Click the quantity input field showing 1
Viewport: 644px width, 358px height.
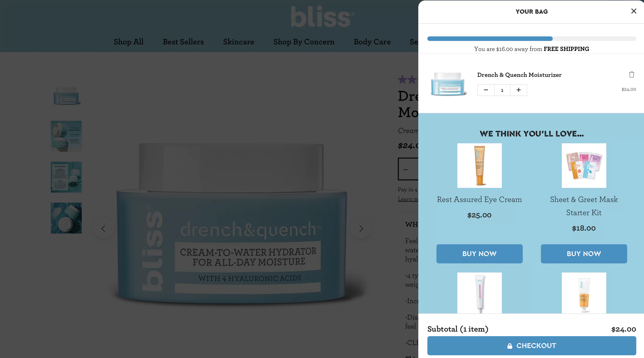click(x=502, y=90)
